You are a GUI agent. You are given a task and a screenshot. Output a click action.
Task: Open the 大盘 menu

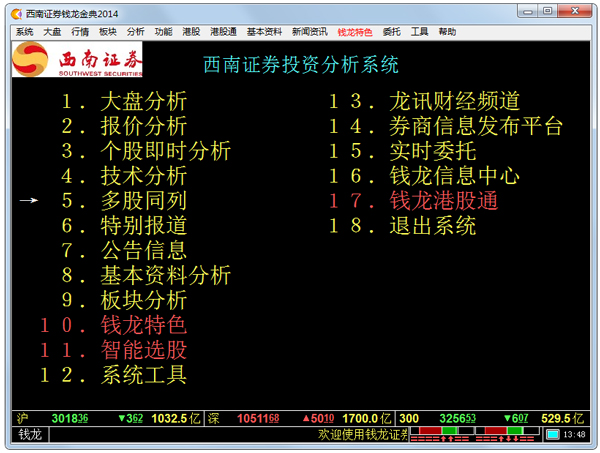(x=52, y=32)
